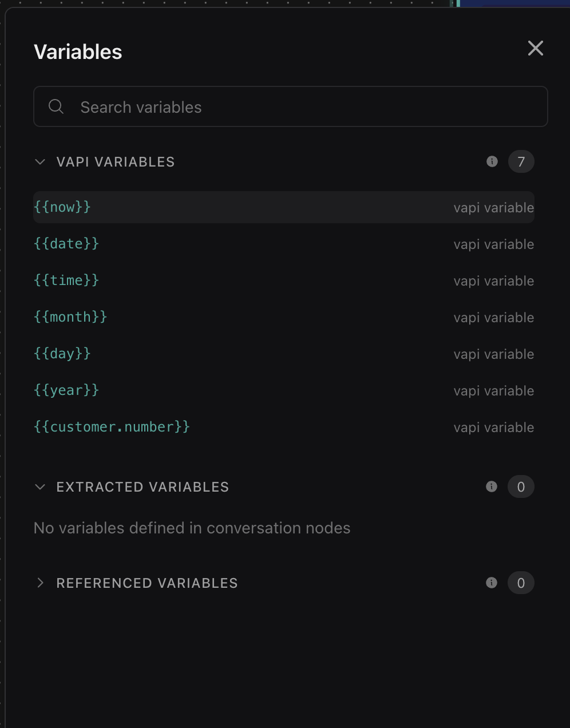570x728 pixels.
Task: Expand the REFERENCED VARIABLES section
Action: [40, 583]
